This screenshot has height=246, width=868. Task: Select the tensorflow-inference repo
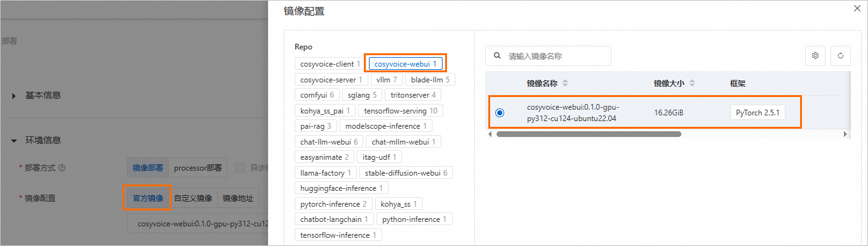pos(338,235)
